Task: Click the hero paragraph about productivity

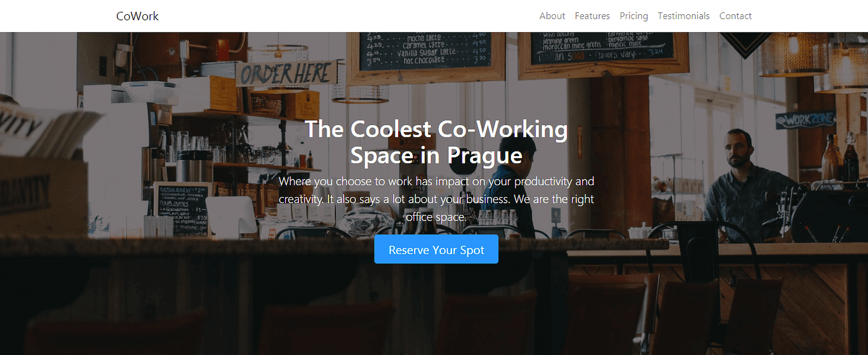Action: tap(436, 199)
